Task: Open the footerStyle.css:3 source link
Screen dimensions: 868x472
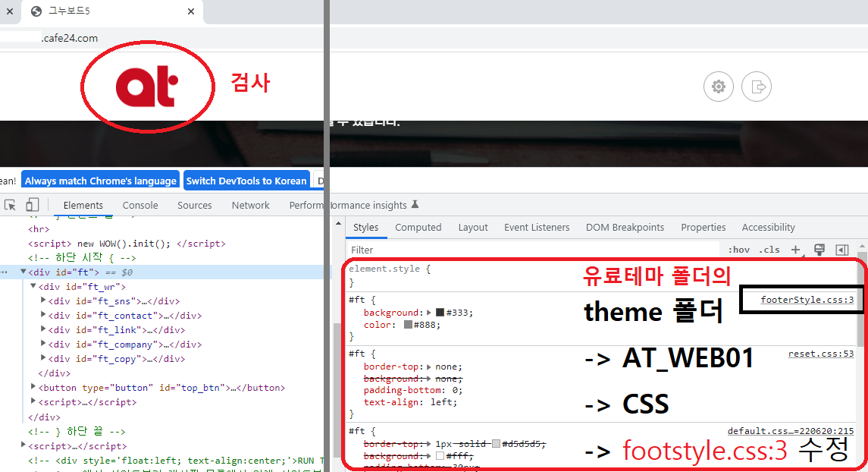Action: [807, 300]
